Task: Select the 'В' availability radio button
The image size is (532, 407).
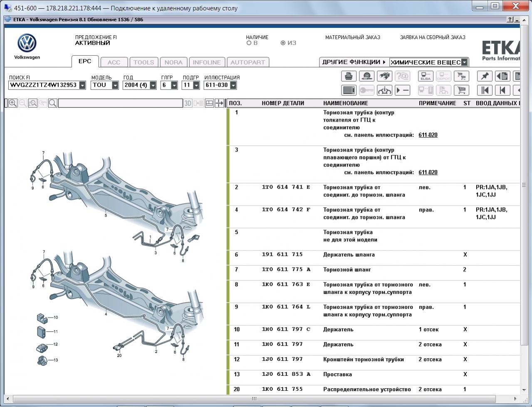Action: coord(249,43)
